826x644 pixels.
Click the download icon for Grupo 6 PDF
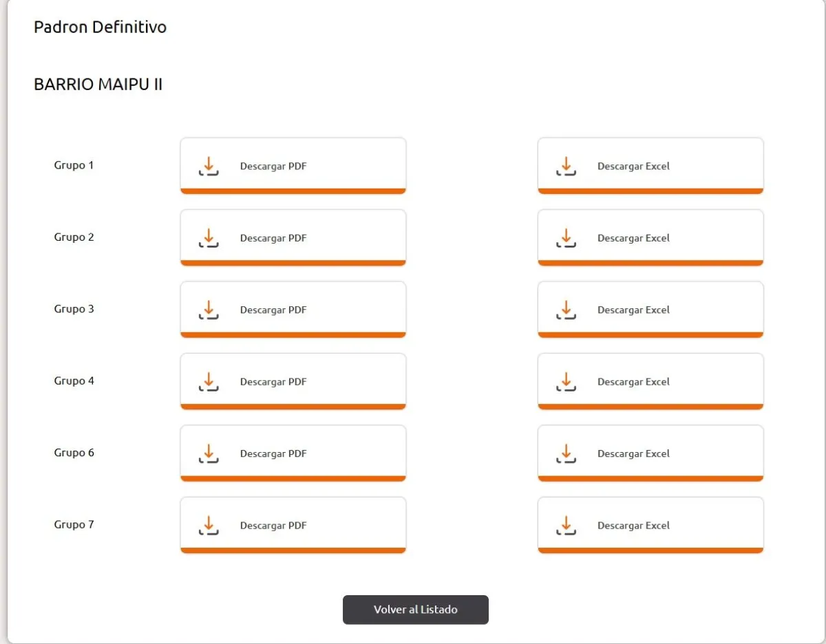pyautogui.click(x=209, y=453)
